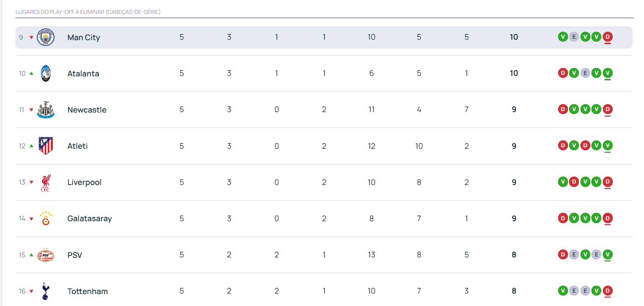Click Atalanta's latest underlined win badge
Screen dimensions: 644x306
(x=607, y=73)
